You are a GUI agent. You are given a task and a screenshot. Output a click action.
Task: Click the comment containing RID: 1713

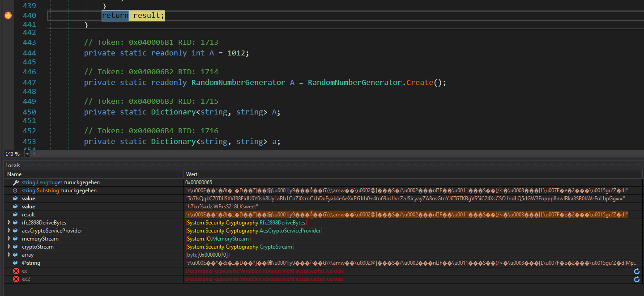pos(151,42)
